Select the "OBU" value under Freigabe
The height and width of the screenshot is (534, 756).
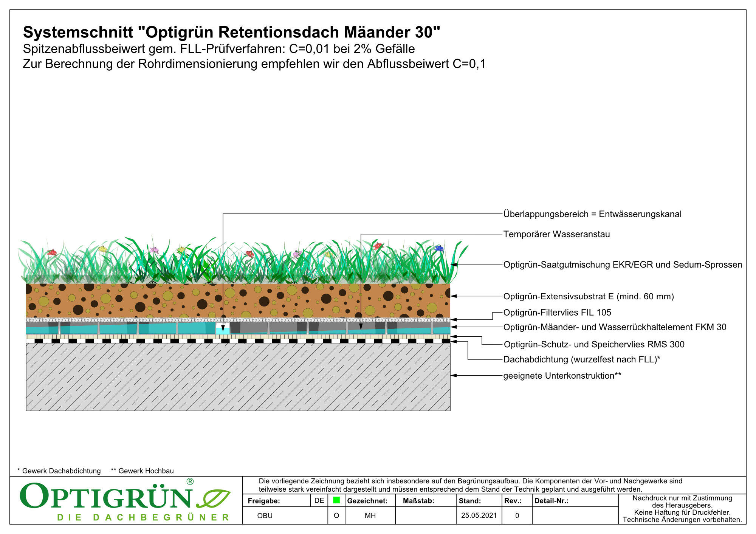[x=265, y=516]
